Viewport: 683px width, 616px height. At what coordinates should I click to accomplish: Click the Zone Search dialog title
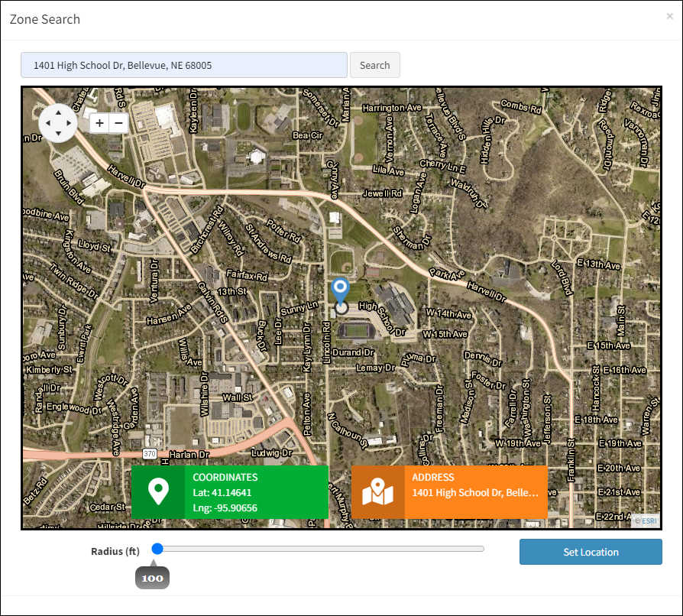tap(45, 19)
